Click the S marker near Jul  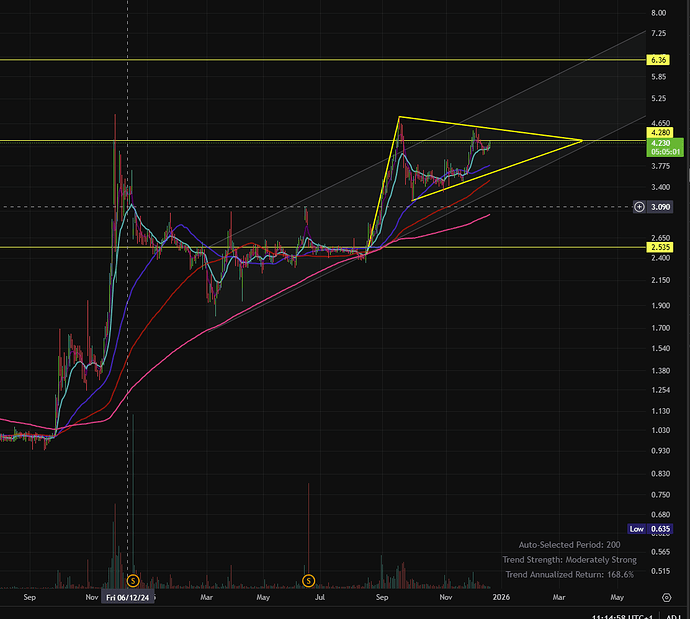(309, 580)
